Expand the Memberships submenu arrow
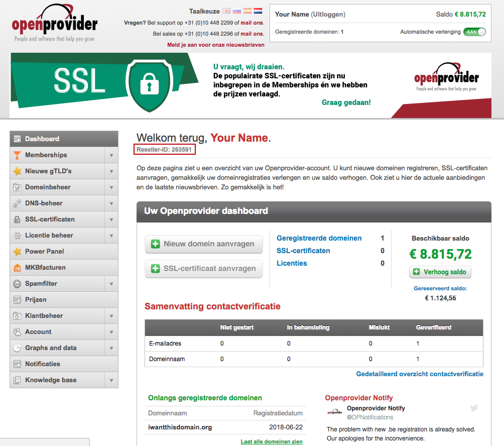 111,155
